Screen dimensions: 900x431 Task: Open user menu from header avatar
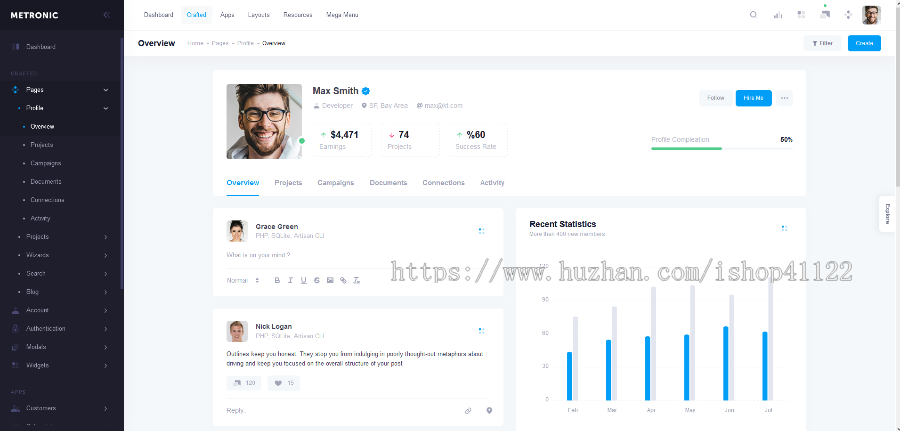click(871, 15)
